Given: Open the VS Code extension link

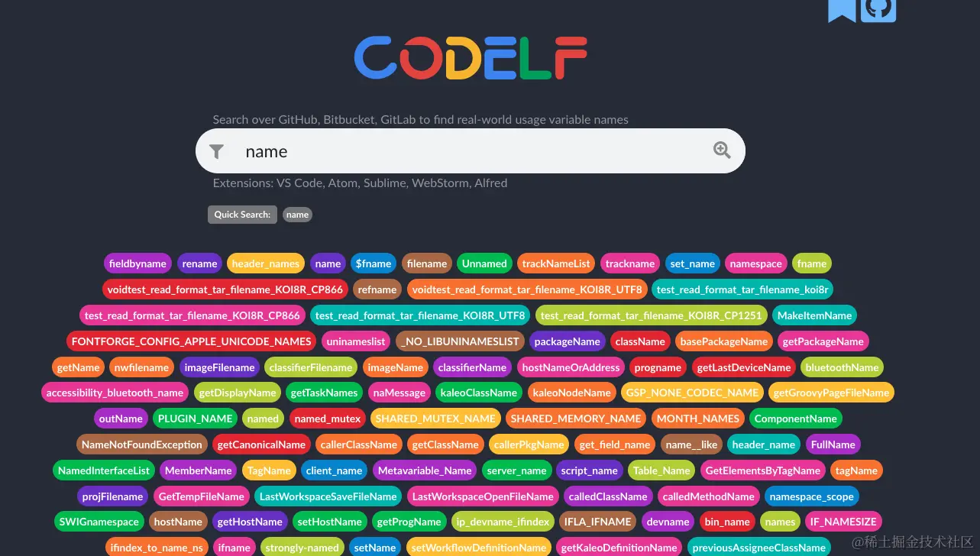Looking at the screenshot, I should click(299, 183).
